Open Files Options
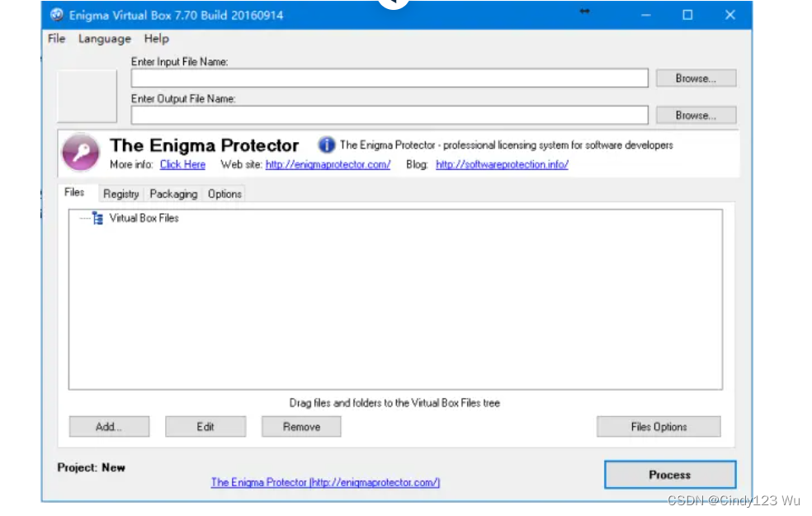Viewport: 812px width, 516px height. (x=659, y=426)
